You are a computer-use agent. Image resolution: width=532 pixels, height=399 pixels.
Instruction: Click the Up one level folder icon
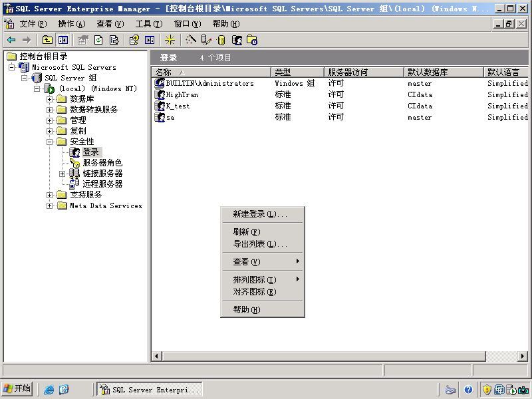(47, 40)
